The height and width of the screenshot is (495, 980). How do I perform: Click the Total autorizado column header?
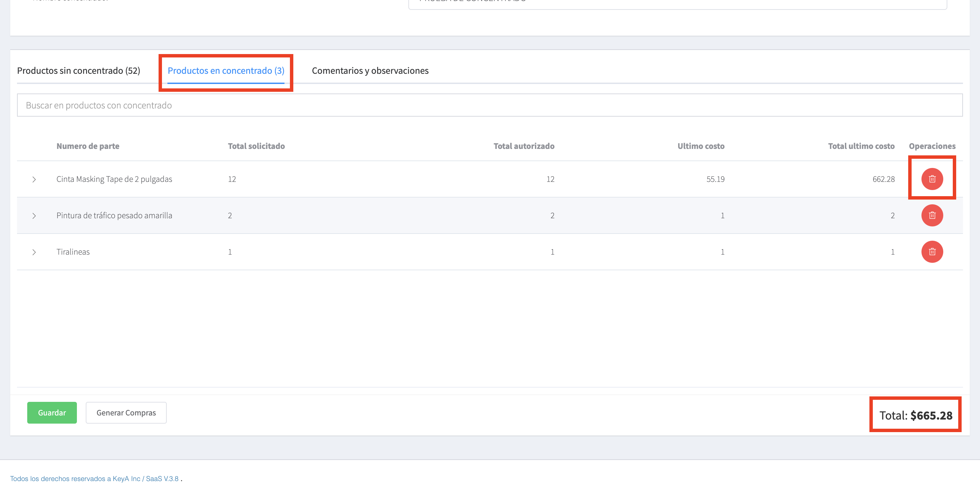(x=523, y=146)
